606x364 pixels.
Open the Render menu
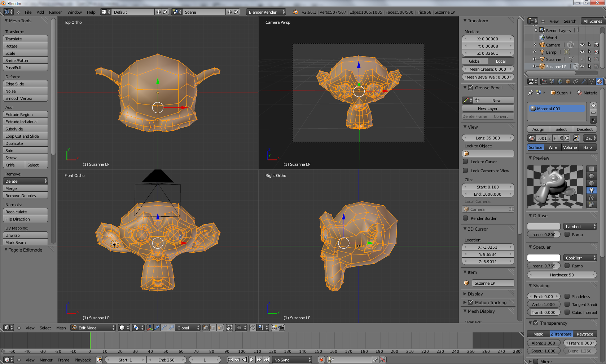(x=55, y=12)
